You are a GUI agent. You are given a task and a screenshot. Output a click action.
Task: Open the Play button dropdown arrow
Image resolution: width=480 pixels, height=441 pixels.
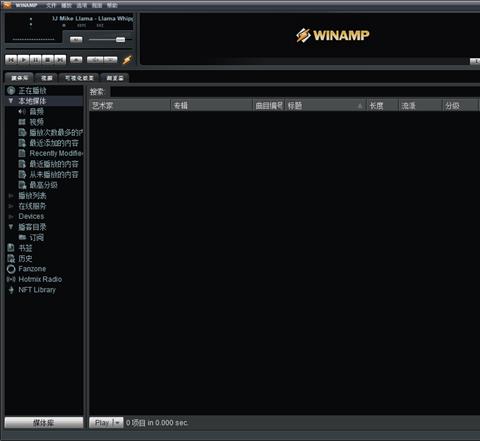(x=118, y=423)
